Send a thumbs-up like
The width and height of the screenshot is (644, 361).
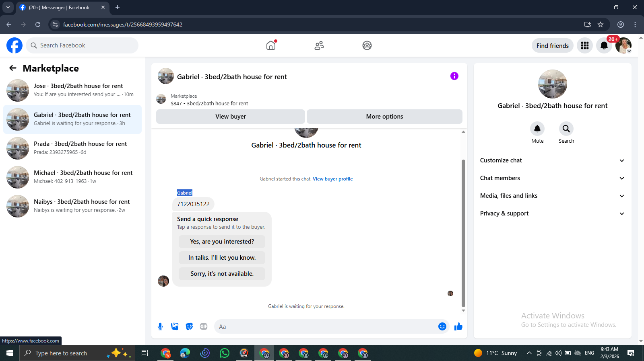458,326
